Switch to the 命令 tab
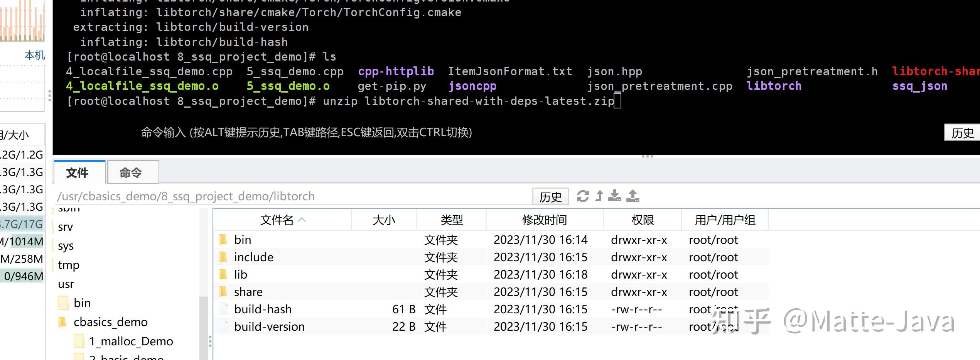Image resolution: width=980 pixels, height=360 pixels. pyautogui.click(x=133, y=172)
